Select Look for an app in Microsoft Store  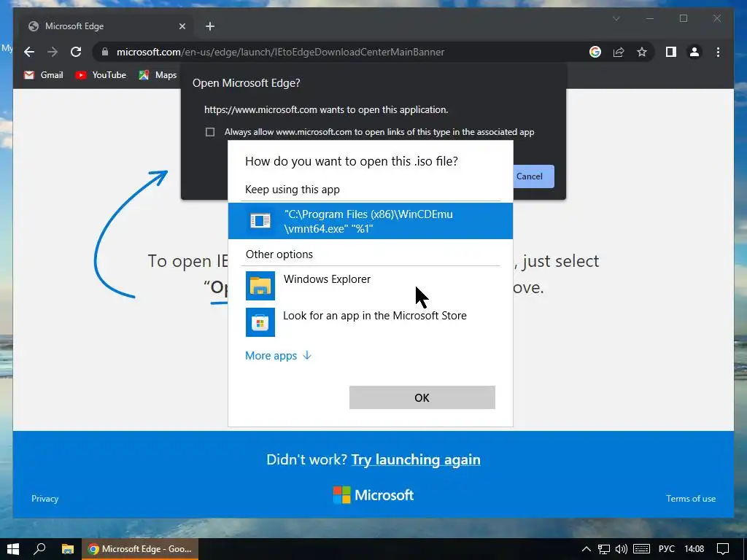click(370, 322)
